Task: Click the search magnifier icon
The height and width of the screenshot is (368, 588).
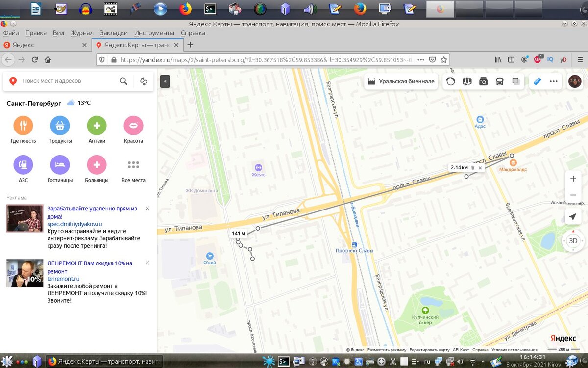Action: click(123, 81)
